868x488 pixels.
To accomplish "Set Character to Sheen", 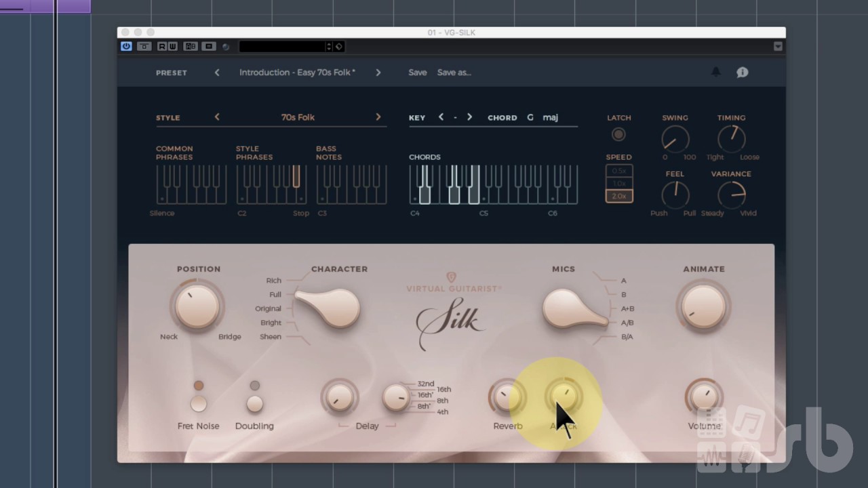I will click(x=270, y=337).
